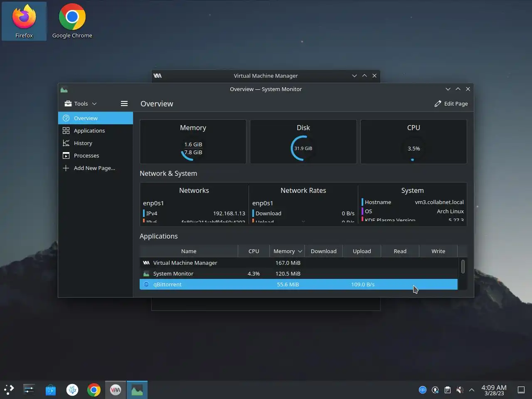Launch Chrome from the taskbar
532x399 pixels.
tap(94, 389)
